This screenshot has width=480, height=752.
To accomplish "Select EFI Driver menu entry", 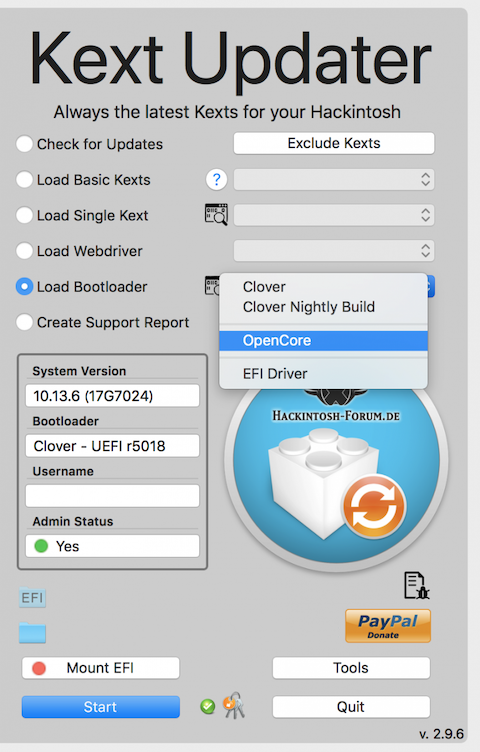I will click(x=323, y=374).
